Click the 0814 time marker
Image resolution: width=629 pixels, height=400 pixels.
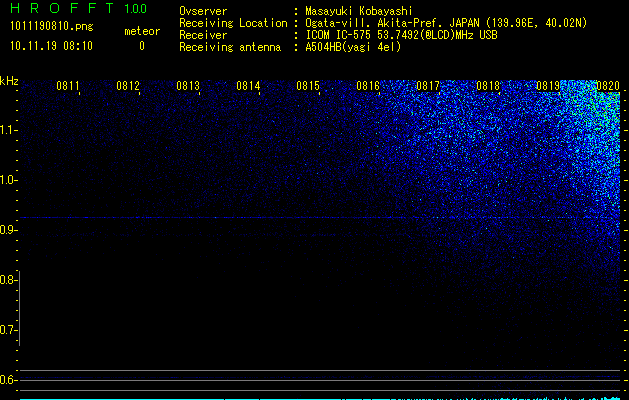[248, 86]
